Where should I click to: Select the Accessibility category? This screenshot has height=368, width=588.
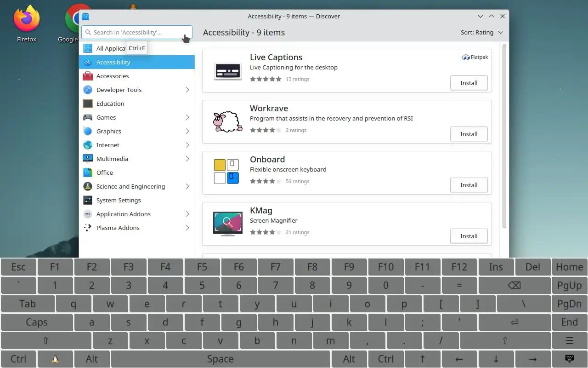click(137, 62)
